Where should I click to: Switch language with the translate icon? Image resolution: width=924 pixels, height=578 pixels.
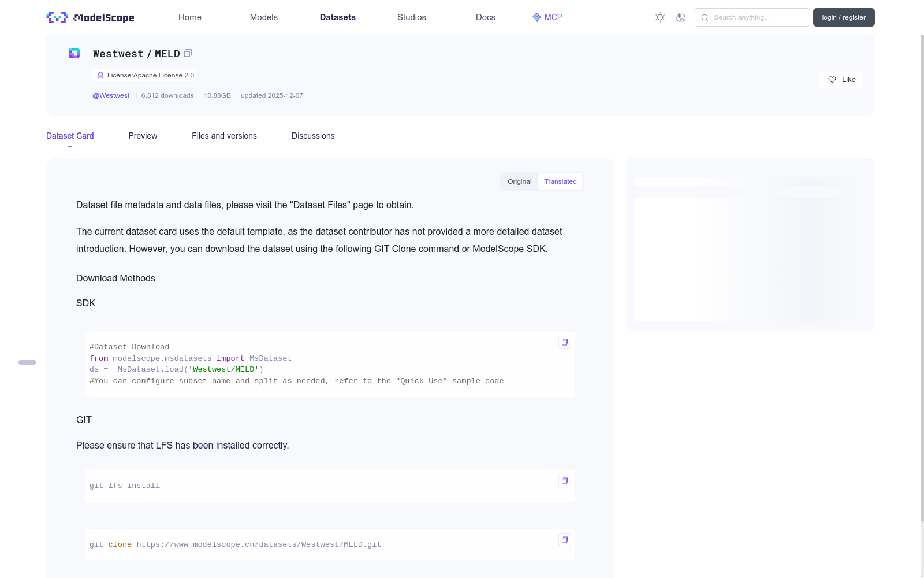coord(681,17)
